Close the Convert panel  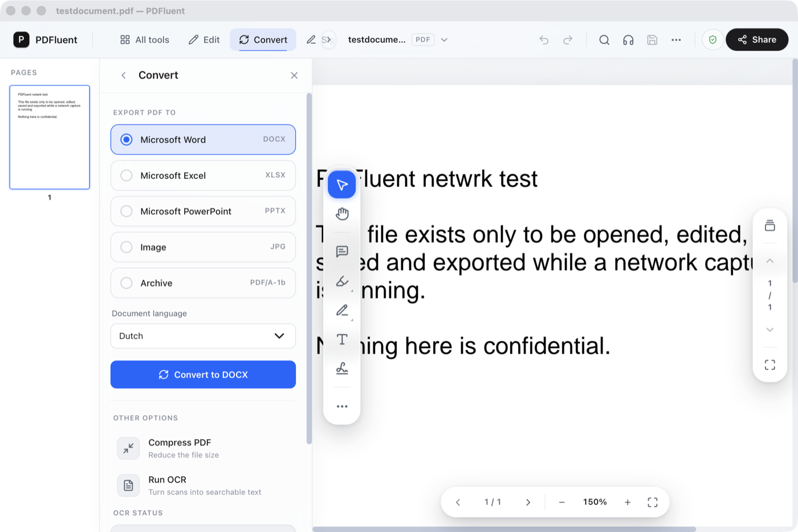pos(294,75)
